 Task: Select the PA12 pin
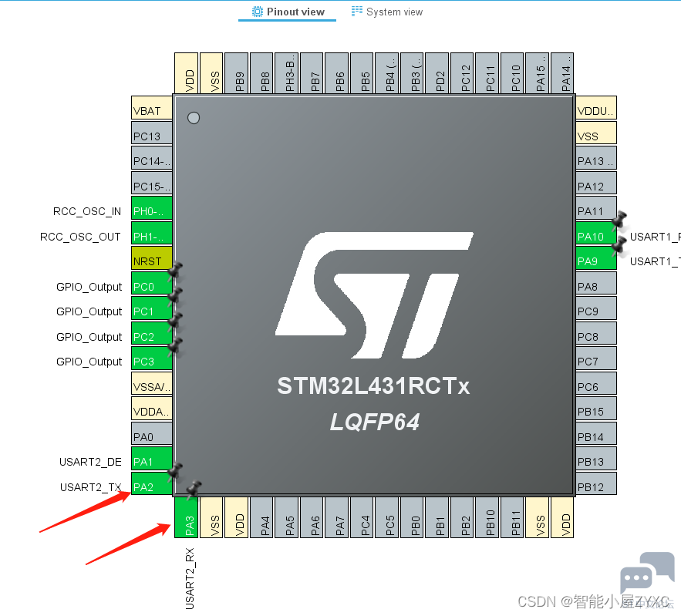pyautogui.click(x=596, y=183)
